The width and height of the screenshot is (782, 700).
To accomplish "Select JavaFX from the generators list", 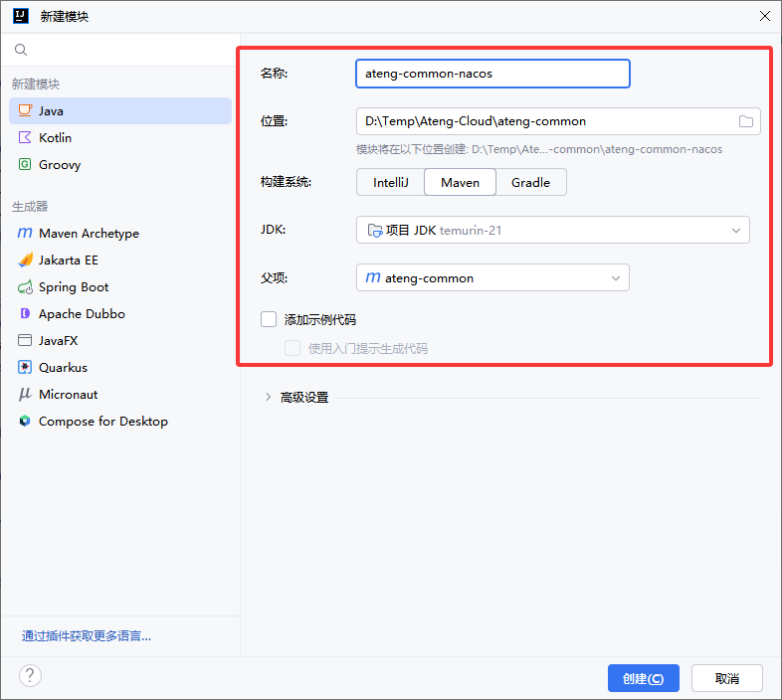I will pyautogui.click(x=58, y=341).
